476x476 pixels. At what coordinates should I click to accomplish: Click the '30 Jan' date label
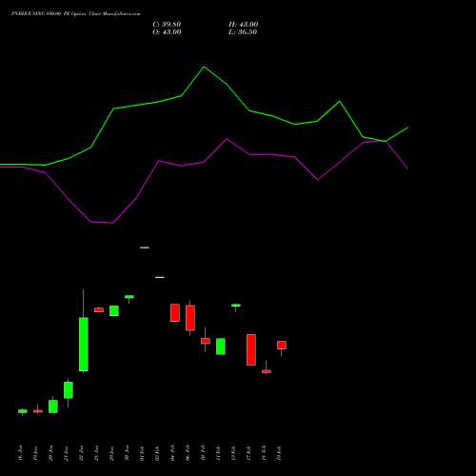pos(127,453)
